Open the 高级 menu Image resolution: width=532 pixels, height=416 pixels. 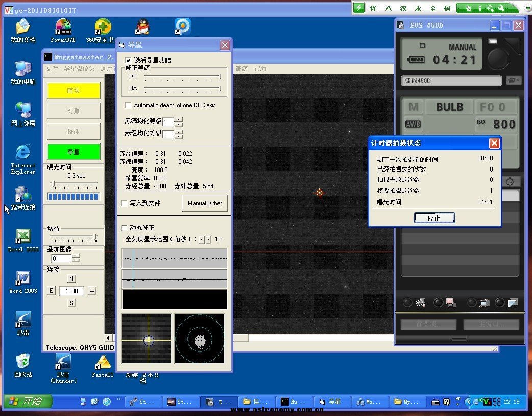pyautogui.click(x=241, y=68)
